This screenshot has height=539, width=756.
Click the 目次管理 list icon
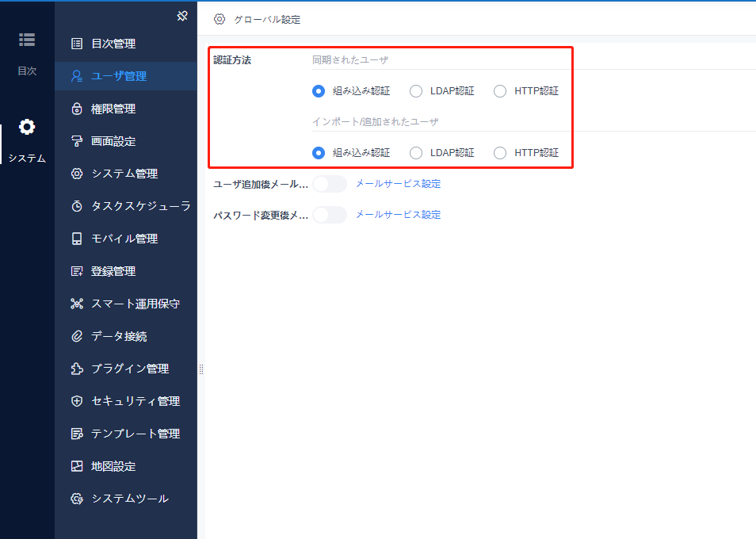(77, 44)
